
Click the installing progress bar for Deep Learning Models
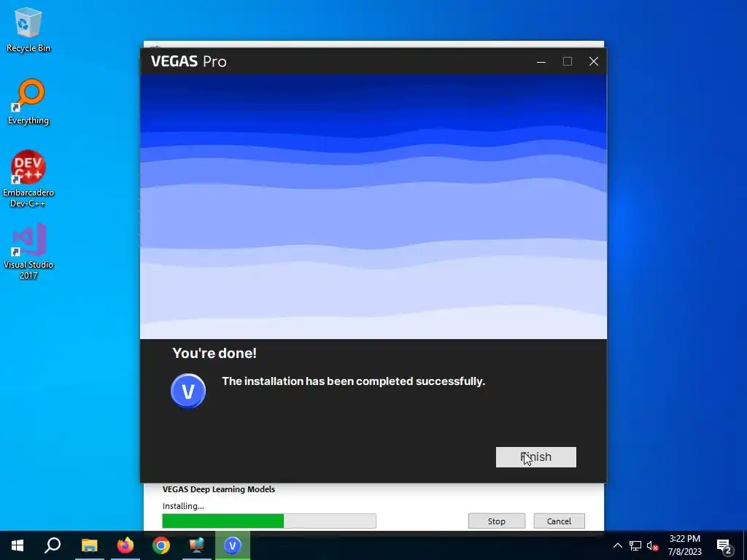(x=269, y=521)
